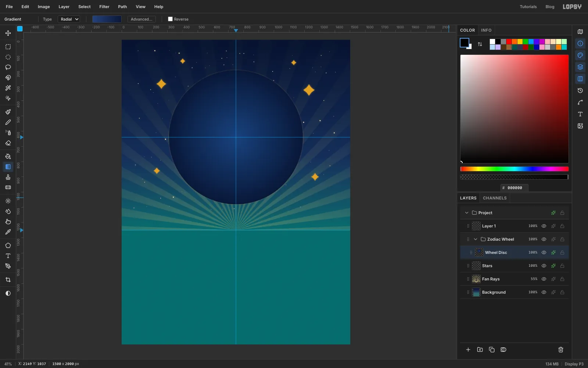Hide the Wheel Disc layer
588x368 pixels.
544,252
